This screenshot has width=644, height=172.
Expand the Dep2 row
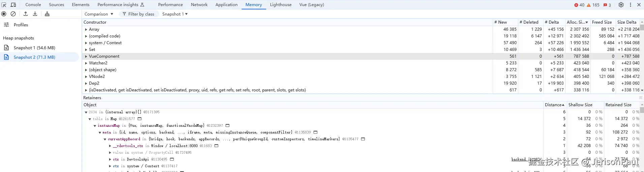coord(86,83)
